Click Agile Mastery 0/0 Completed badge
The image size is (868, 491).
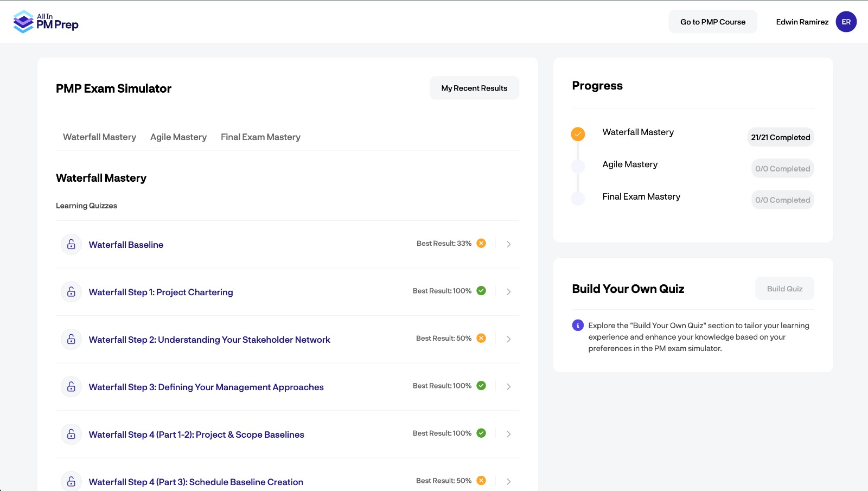[782, 169]
